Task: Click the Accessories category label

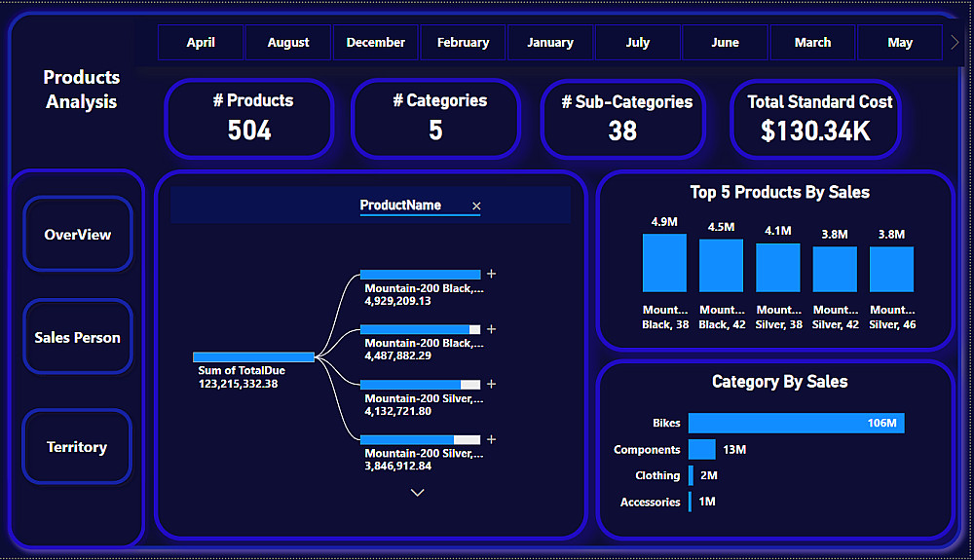Action: coord(650,502)
